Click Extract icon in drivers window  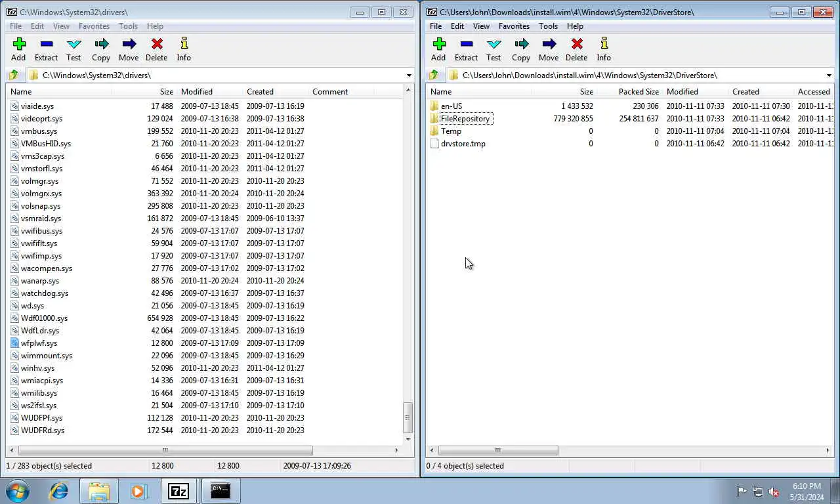coord(46,44)
